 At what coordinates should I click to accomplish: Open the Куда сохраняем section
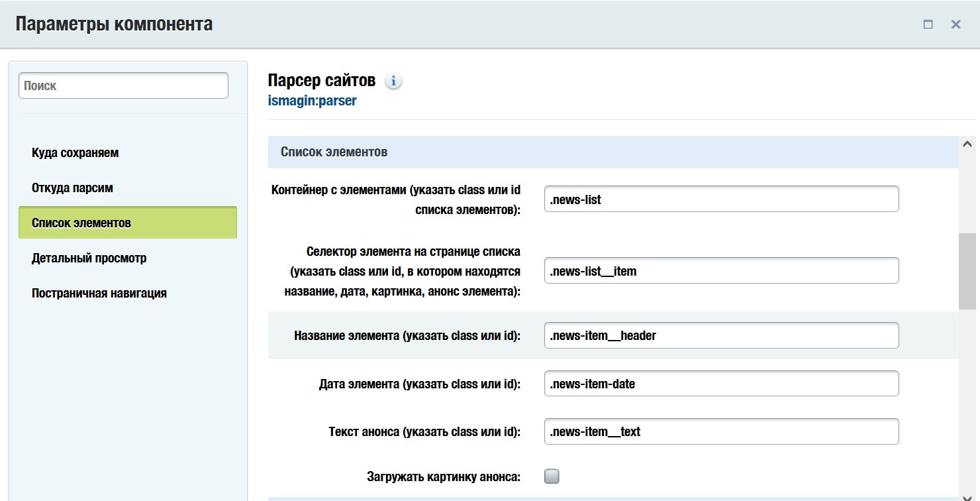pyautogui.click(x=75, y=152)
